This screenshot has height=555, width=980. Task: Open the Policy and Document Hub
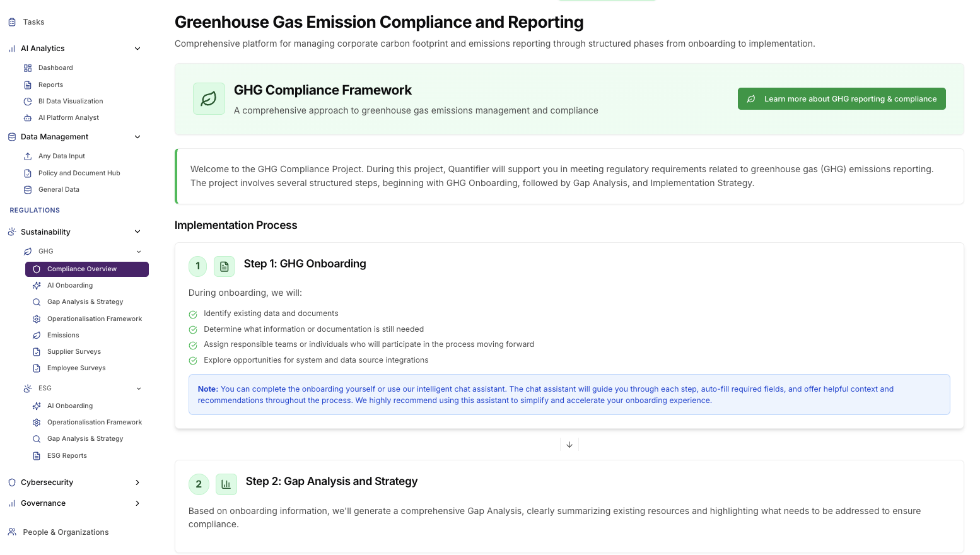point(79,173)
